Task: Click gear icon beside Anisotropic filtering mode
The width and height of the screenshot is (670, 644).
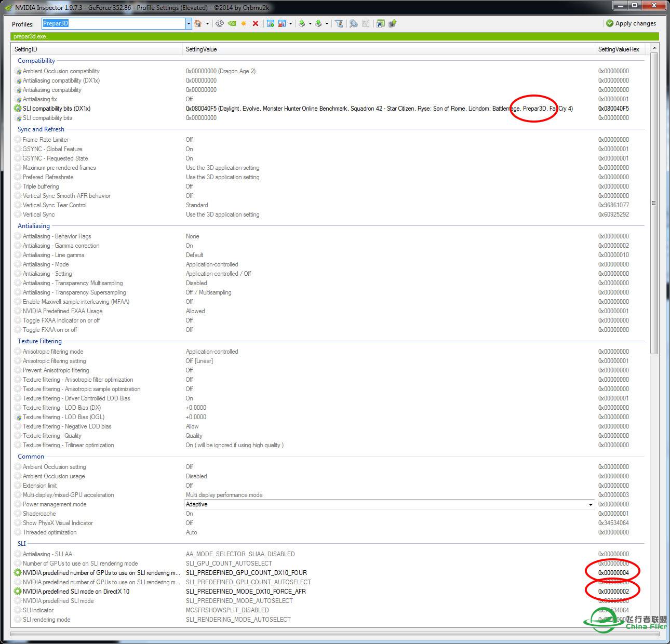Action: click(18, 352)
